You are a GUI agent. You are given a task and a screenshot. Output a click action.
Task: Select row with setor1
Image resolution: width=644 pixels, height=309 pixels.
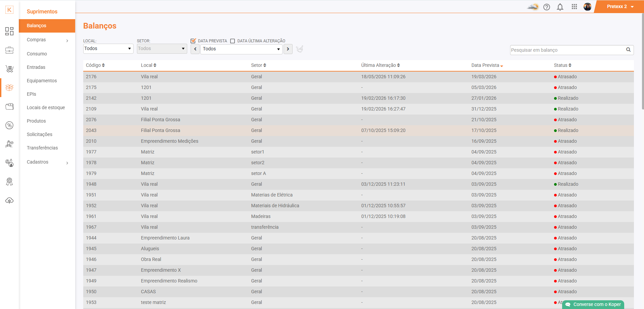(358, 152)
